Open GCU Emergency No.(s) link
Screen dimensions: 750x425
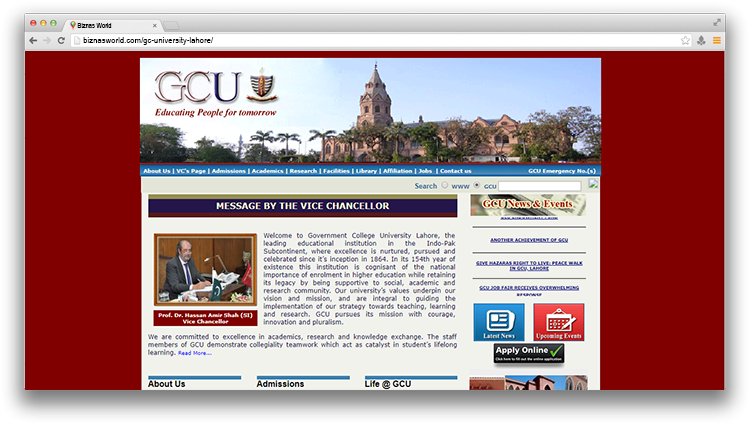[x=562, y=171]
